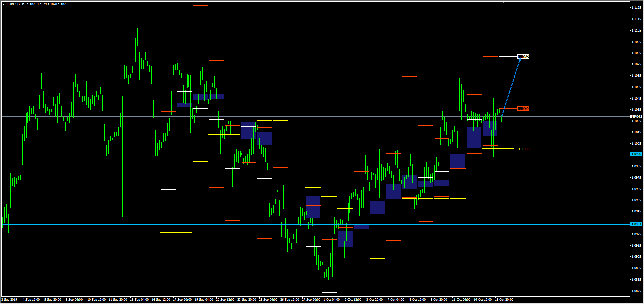Viewport: 644px width, 304px height.
Task: Click the '8 Oct 12:00' time axis label
Action: pyautogui.click(x=417, y=300)
